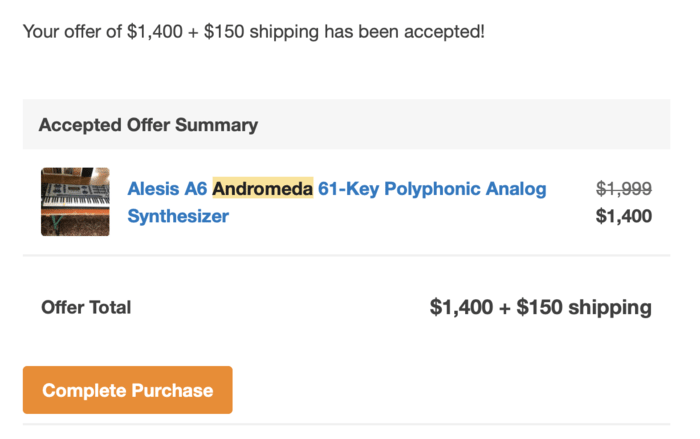Click the highlighted Andromeda word
Image resolution: width=700 pixels, height=439 pixels.
point(262,189)
